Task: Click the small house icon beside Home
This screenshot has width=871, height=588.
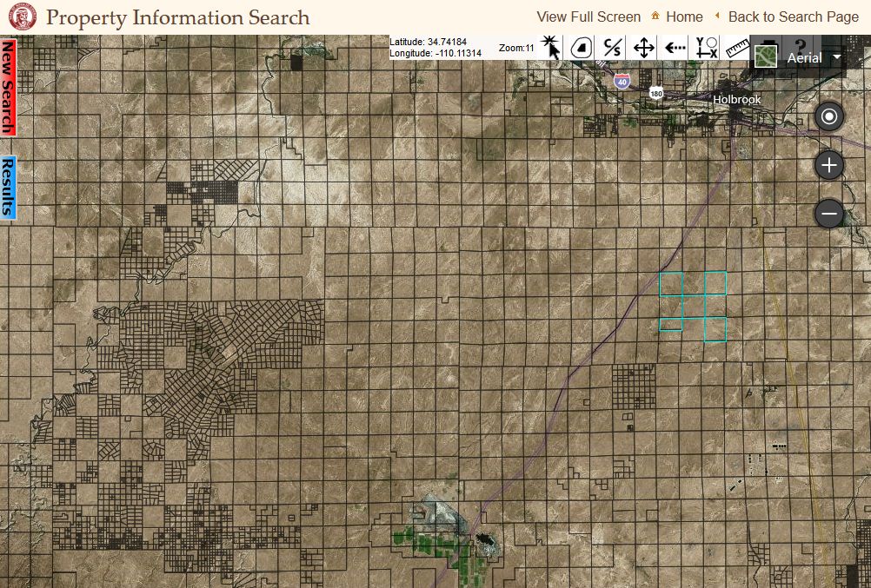Action: coord(655,17)
